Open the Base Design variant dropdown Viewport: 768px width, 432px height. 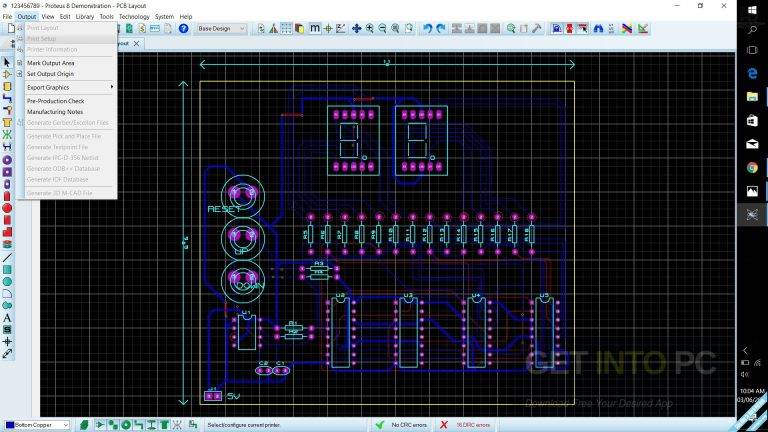pyautogui.click(x=221, y=28)
